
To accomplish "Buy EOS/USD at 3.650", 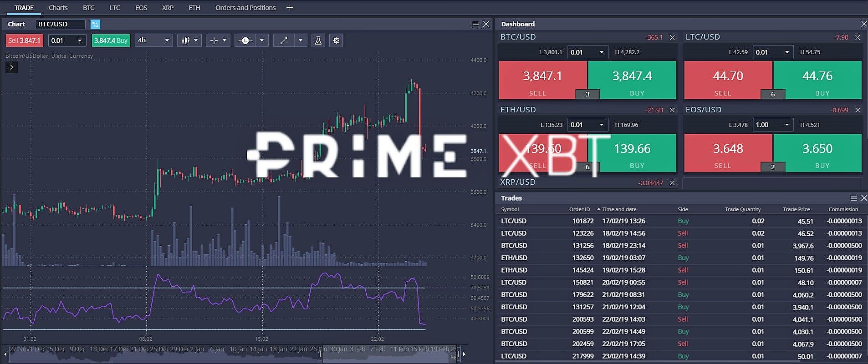I will coord(817,153).
